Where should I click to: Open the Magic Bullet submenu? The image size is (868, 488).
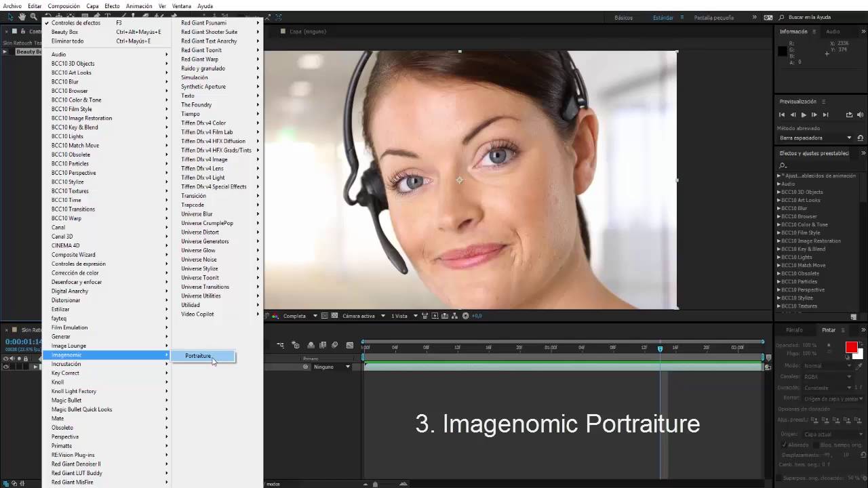point(106,400)
